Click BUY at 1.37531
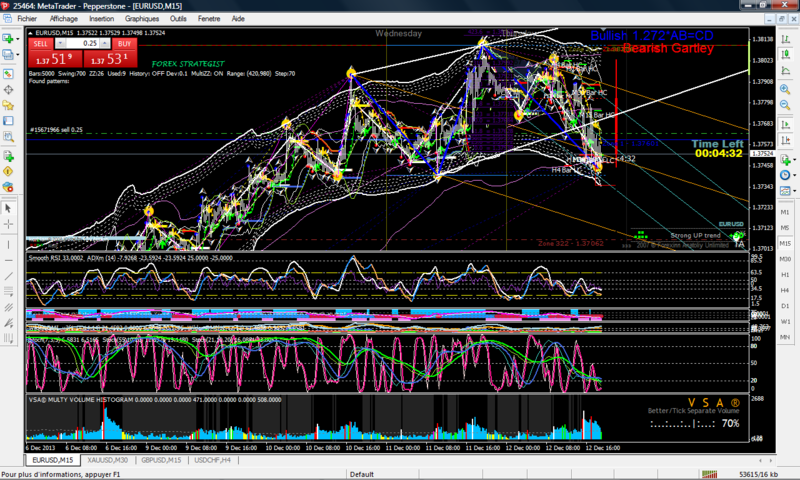The image size is (800, 480). pos(110,60)
